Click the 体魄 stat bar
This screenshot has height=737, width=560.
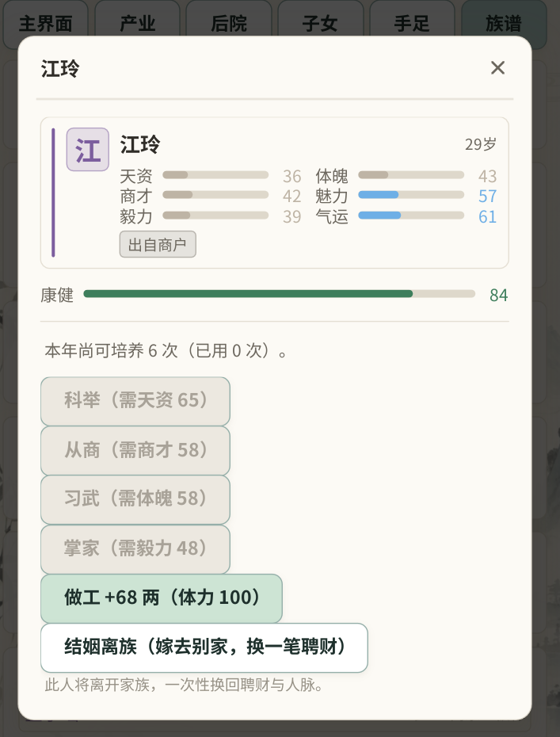411,175
